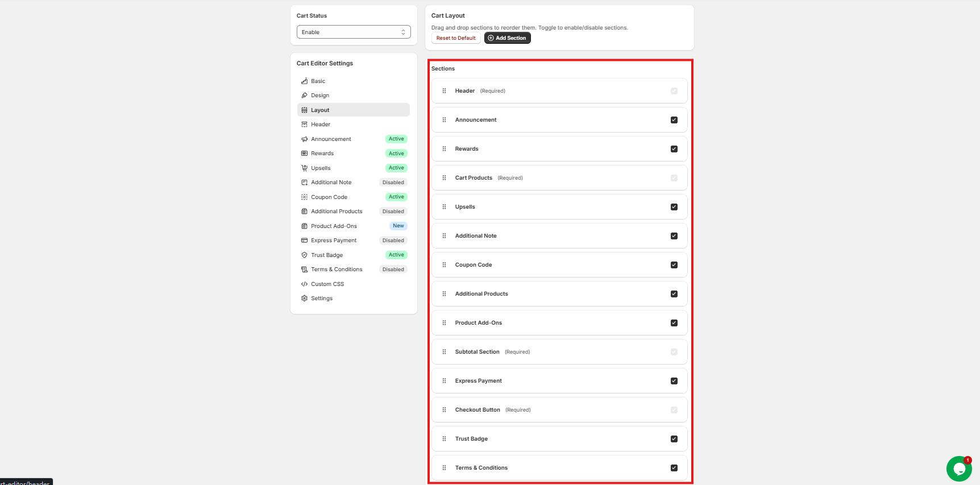Uncheck Terms & Conditions section checkbox

pos(674,468)
